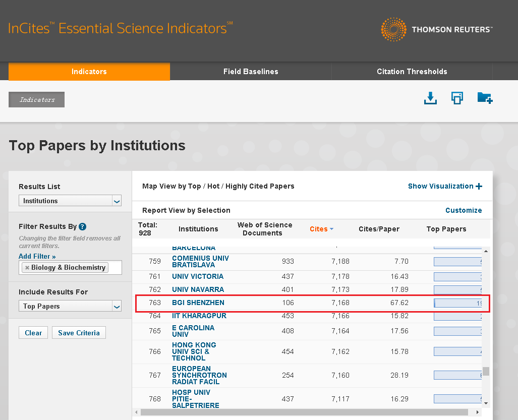Click the Top Papers column header
Screen dimensions: 518x420
[446, 229]
